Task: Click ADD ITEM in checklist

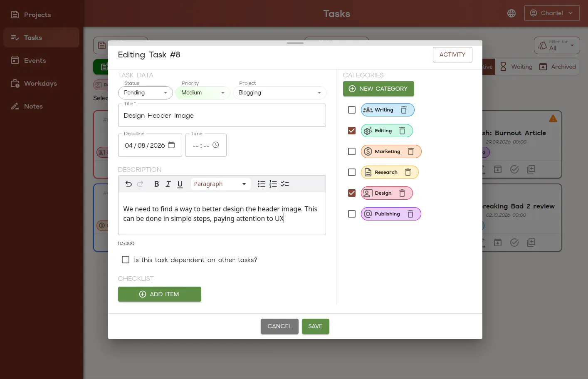Action: pos(160,294)
